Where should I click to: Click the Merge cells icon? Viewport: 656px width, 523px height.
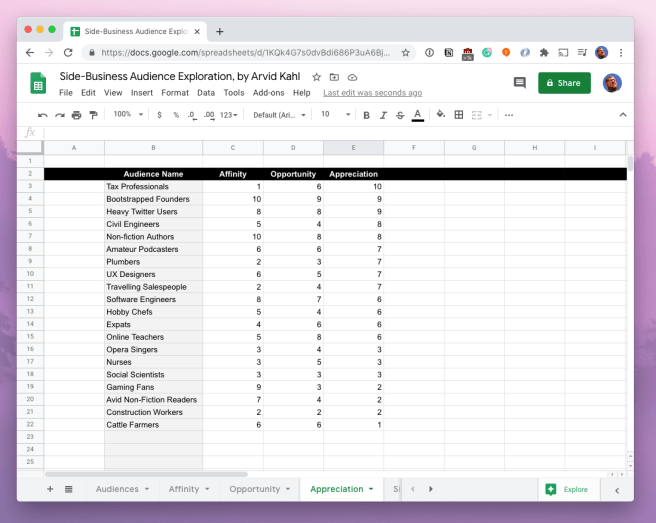click(x=477, y=115)
